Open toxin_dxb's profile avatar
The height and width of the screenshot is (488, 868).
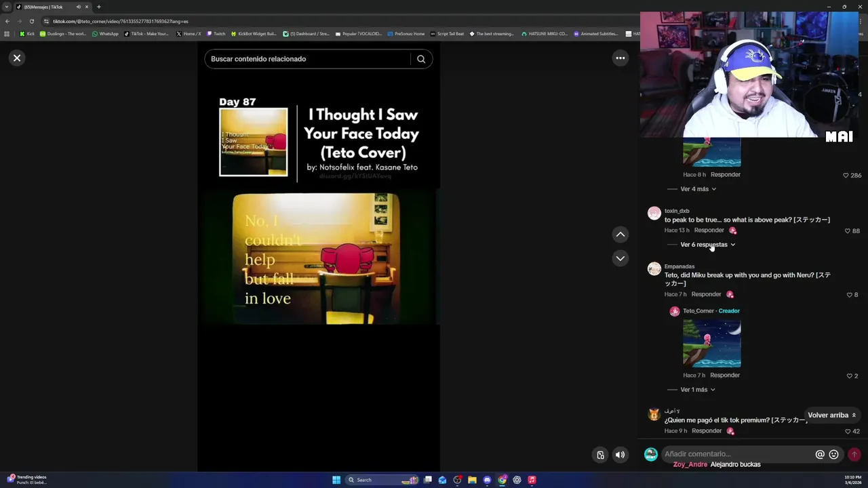click(654, 214)
